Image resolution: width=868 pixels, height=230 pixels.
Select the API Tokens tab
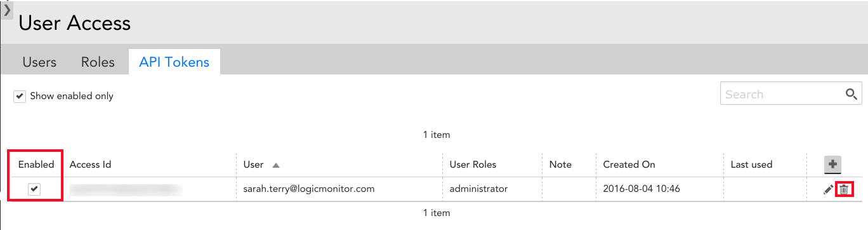coord(174,62)
